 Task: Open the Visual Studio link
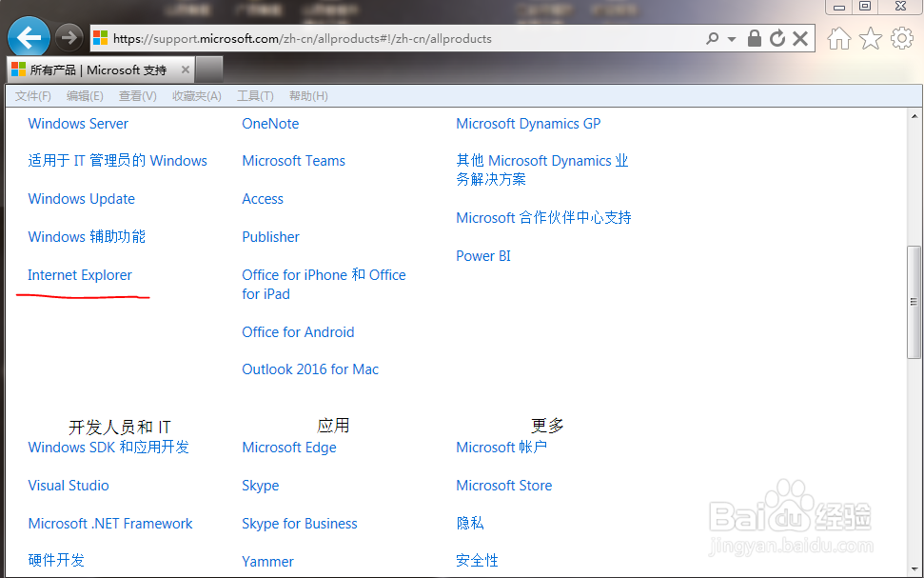click(x=69, y=486)
